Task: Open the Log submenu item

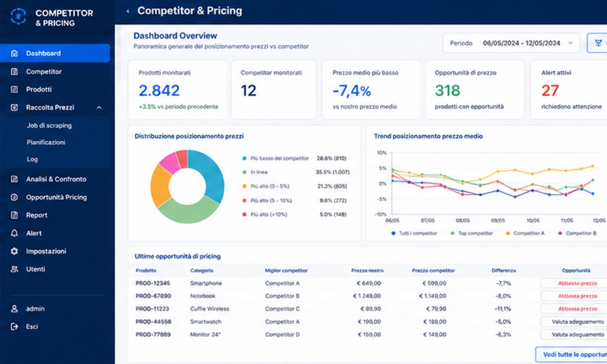Action: click(x=32, y=159)
